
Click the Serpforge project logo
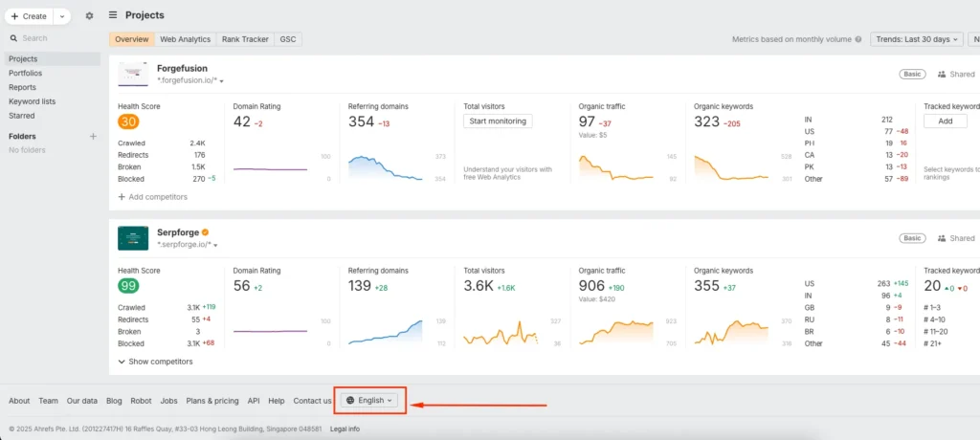click(x=133, y=238)
